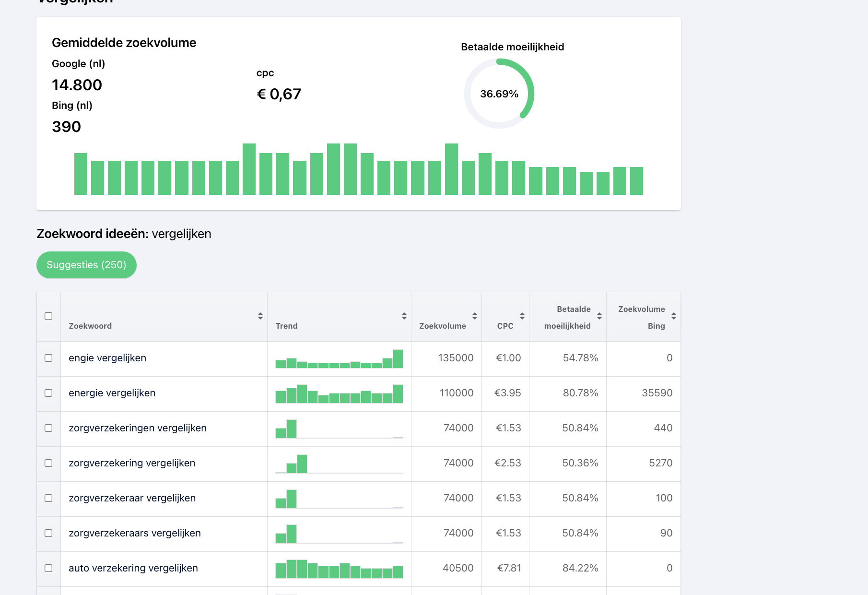868x595 pixels.
Task: Tick checkbox for zorgverzekeraar vergelijken
Action: (x=48, y=498)
